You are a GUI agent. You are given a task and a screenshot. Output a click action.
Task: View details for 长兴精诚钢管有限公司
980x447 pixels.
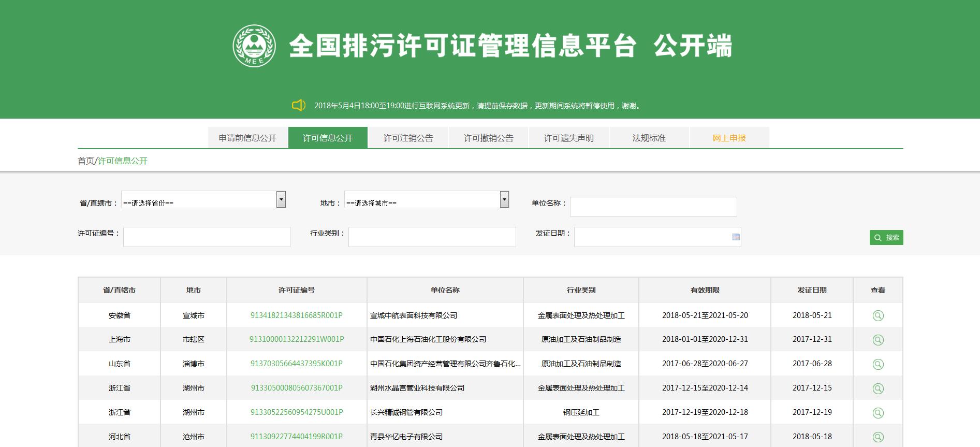click(878, 413)
